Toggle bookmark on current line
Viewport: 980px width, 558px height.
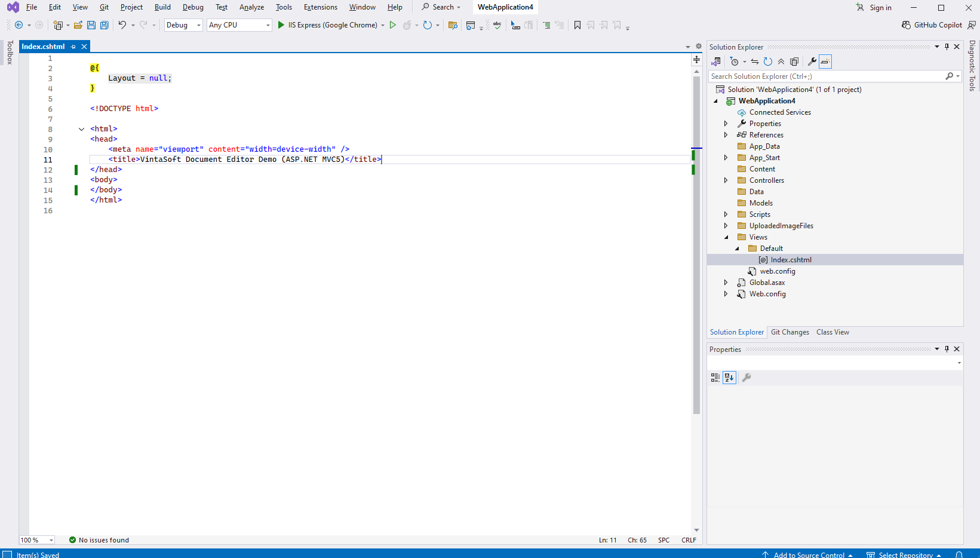pos(577,25)
